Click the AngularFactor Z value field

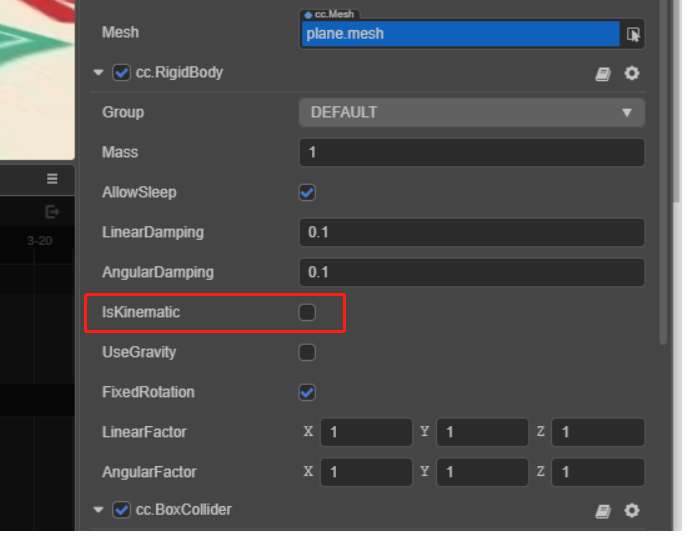point(599,472)
